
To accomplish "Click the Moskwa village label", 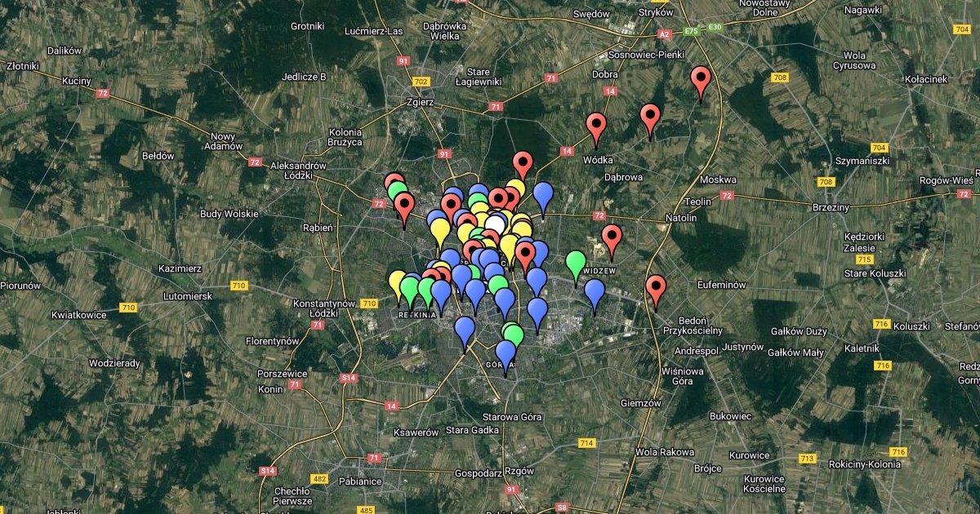I will click(718, 179).
